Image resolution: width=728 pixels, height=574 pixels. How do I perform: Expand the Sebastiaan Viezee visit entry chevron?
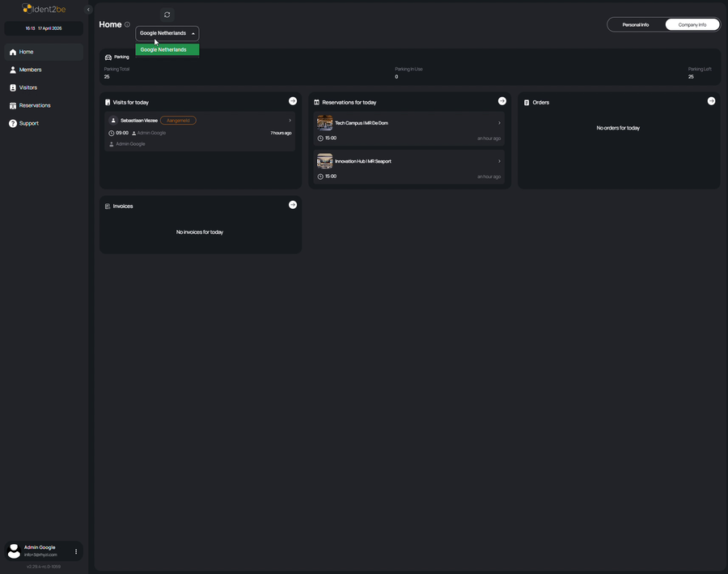[x=290, y=121]
